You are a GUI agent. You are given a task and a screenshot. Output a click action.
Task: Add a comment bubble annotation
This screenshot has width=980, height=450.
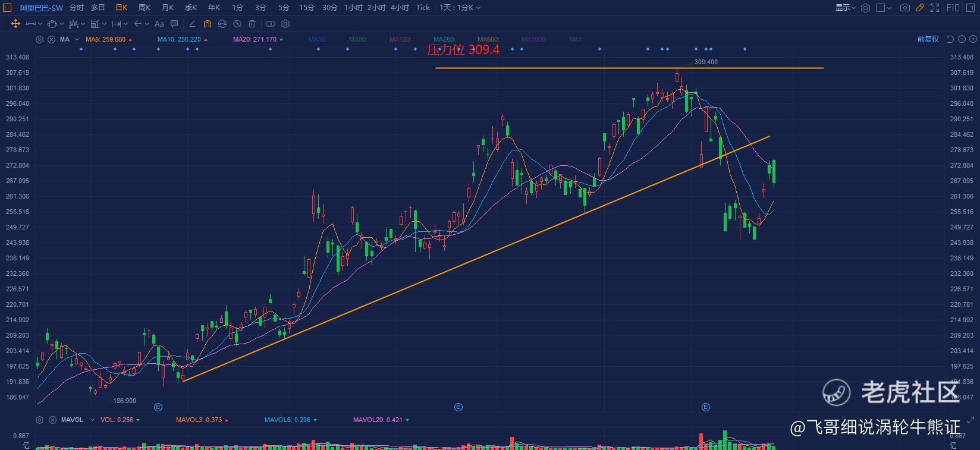[x=174, y=24]
